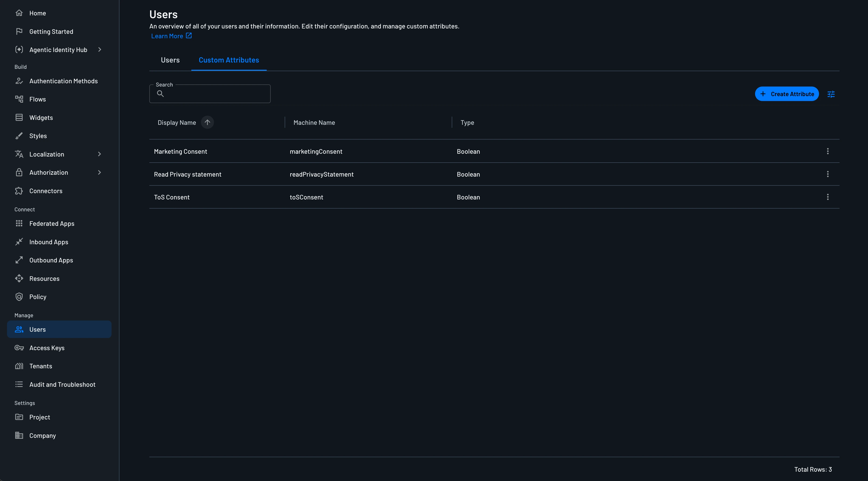Click the toSConsent machine name cell

click(306, 197)
